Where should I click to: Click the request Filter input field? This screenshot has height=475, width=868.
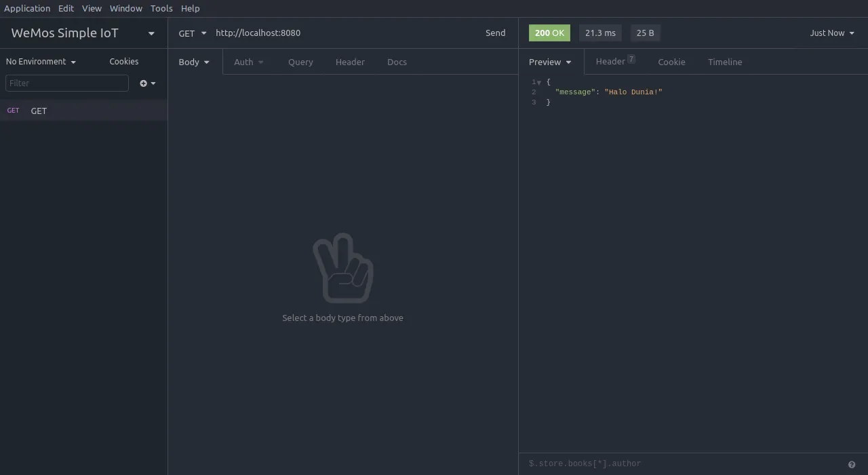(x=66, y=83)
